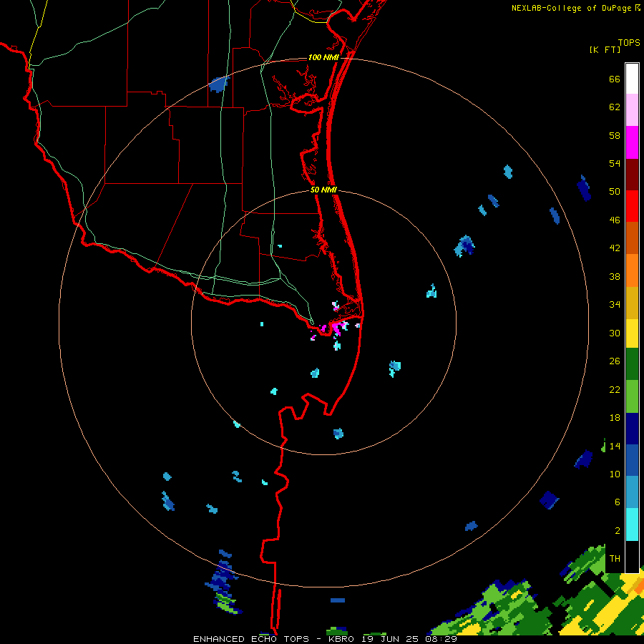Select the cyan legend swatch
This screenshot has width=644, height=644.
(x=632, y=525)
